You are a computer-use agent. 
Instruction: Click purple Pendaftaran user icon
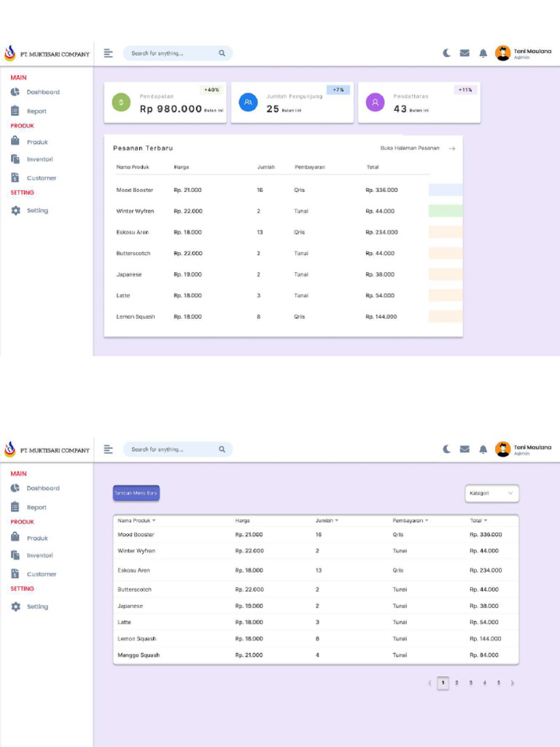(x=375, y=102)
